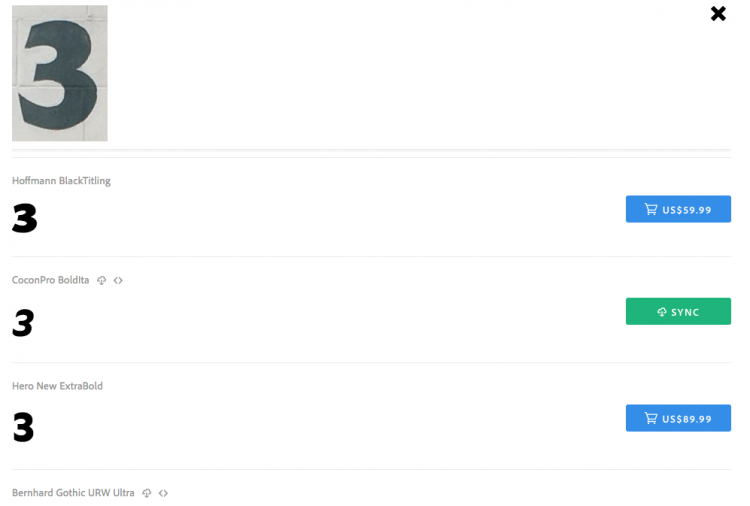Click the Hero New ExtraBold glyph preview

23,428
